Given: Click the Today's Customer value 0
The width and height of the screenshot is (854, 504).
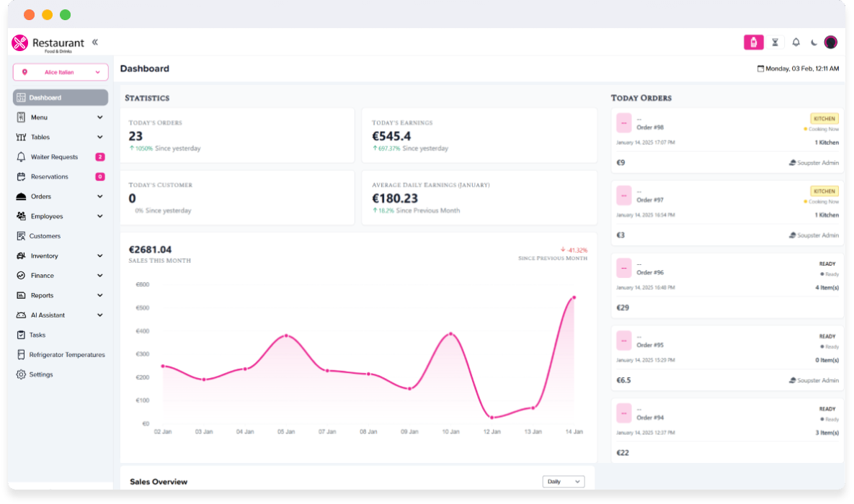Looking at the screenshot, I should pyautogui.click(x=133, y=199).
